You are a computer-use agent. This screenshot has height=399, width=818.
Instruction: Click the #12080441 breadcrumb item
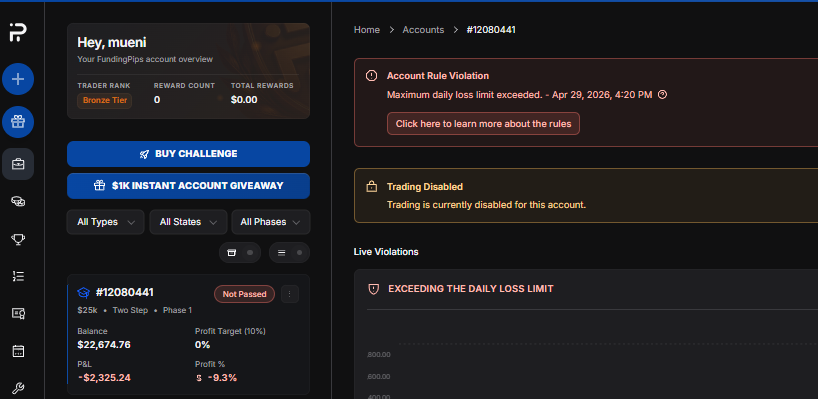(x=491, y=30)
